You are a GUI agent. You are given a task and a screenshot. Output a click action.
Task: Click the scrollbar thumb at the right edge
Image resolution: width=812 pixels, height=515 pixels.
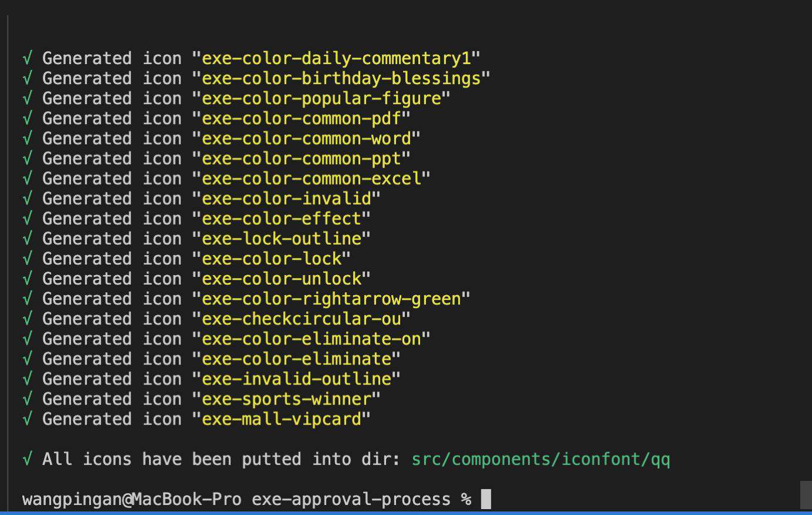point(806,495)
